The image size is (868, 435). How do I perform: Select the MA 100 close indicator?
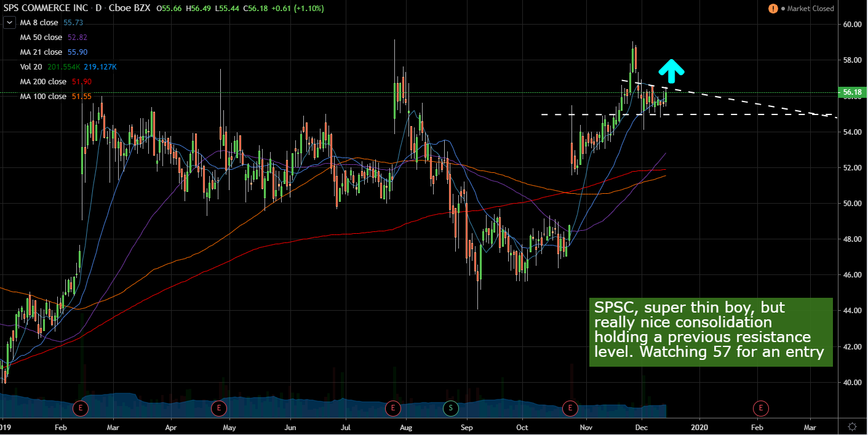pyautogui.click(x=44, y=97)
